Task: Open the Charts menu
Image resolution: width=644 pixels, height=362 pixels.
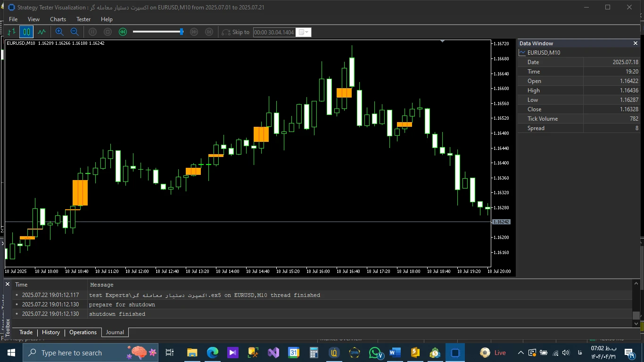Action: [x=58, y=19]
